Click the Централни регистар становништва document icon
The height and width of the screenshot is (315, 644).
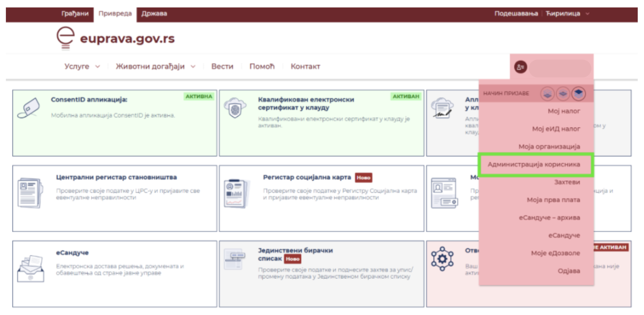point(30,193)
